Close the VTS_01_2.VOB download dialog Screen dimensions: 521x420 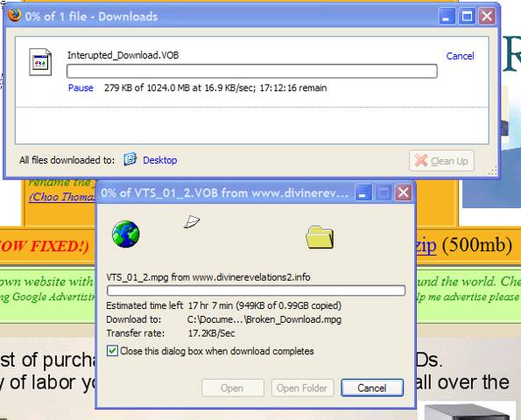[403, 192]
